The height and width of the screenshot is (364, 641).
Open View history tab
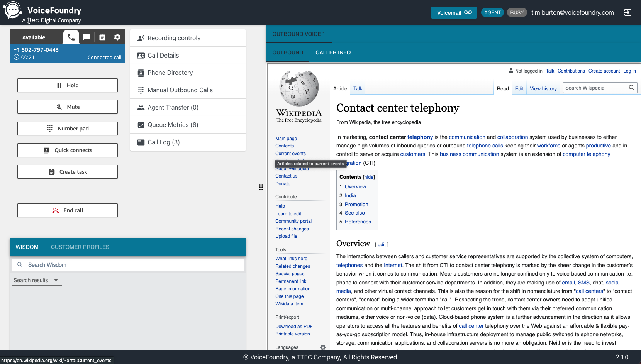(543, 88)
